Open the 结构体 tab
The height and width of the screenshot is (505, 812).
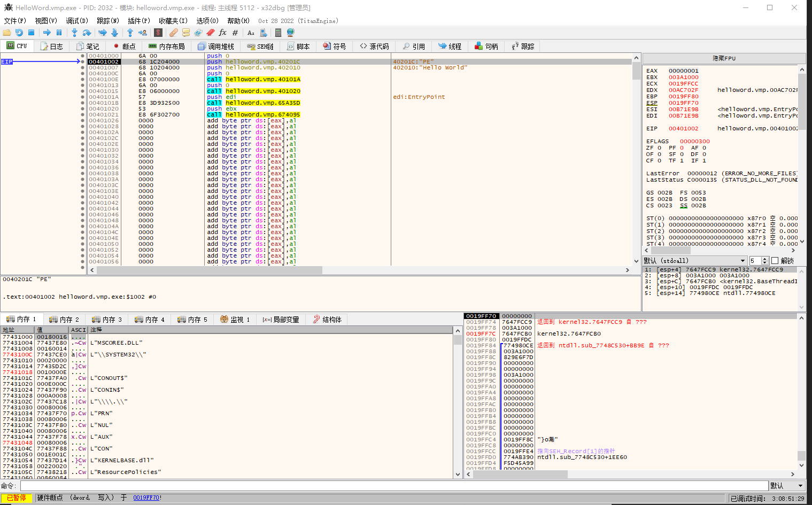pyautogui.click(x=327, y=320)
